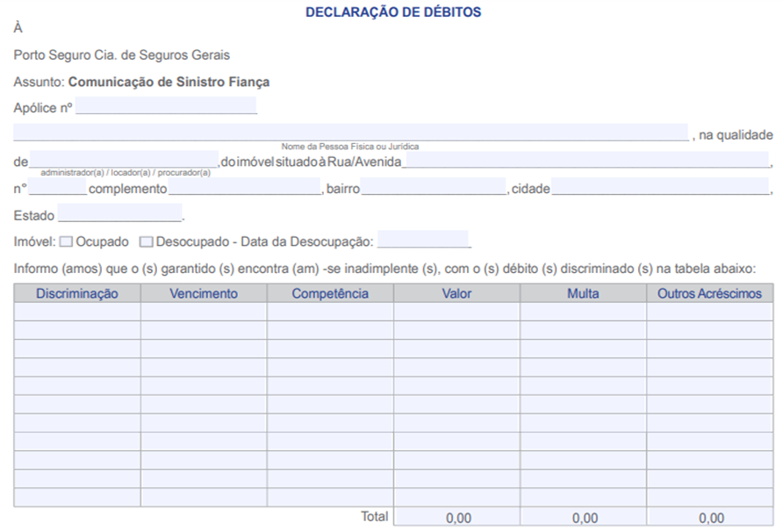Click the Rua/Avenida address field
783x532 pixels.
pyautogui.click(x=585, y=160)
